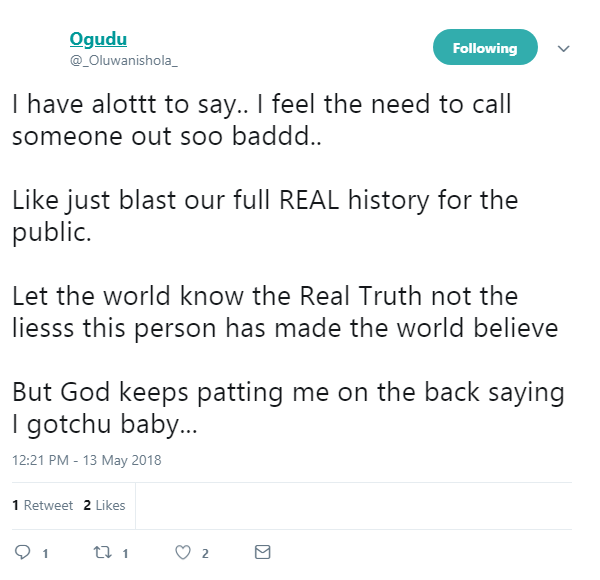Open the 12:21 PM - 13 May 2018 timestamp
The height and width of the screenshot is (580, 600).
pyautogui.click(x=87, y=461)
